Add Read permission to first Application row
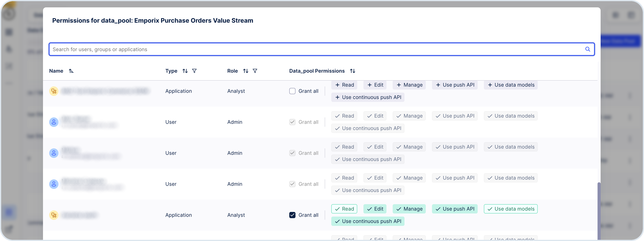The image size is (644, 241). click(x=344, y=85)
